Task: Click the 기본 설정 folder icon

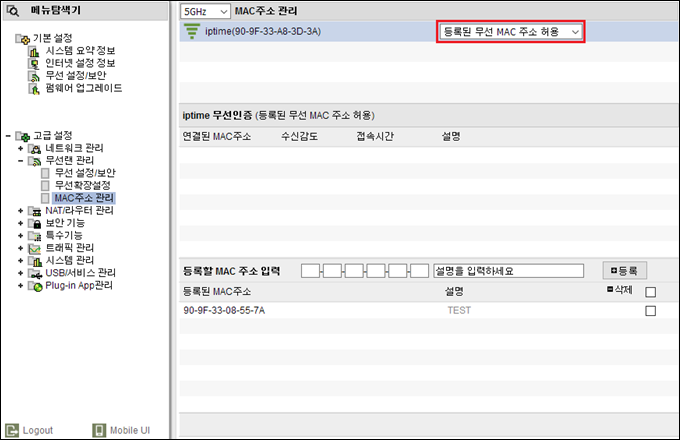Action: (23, 39)
